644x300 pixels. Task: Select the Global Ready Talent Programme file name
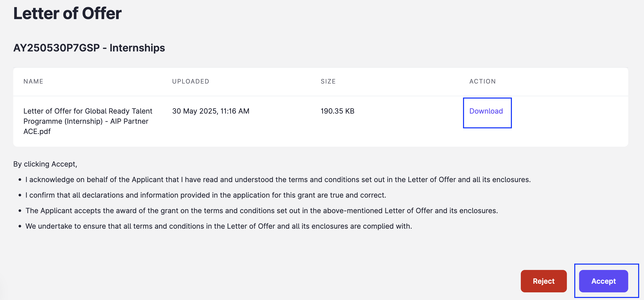click(88, 121)
